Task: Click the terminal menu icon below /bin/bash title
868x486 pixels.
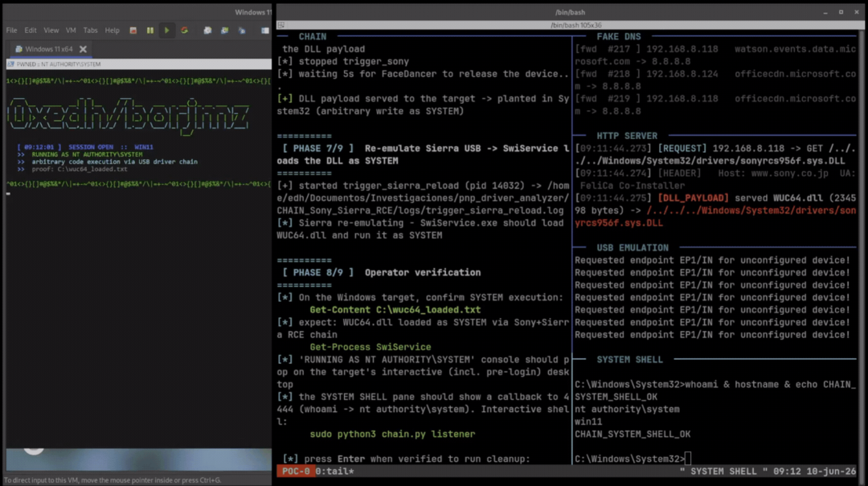Action: (281, 25)
